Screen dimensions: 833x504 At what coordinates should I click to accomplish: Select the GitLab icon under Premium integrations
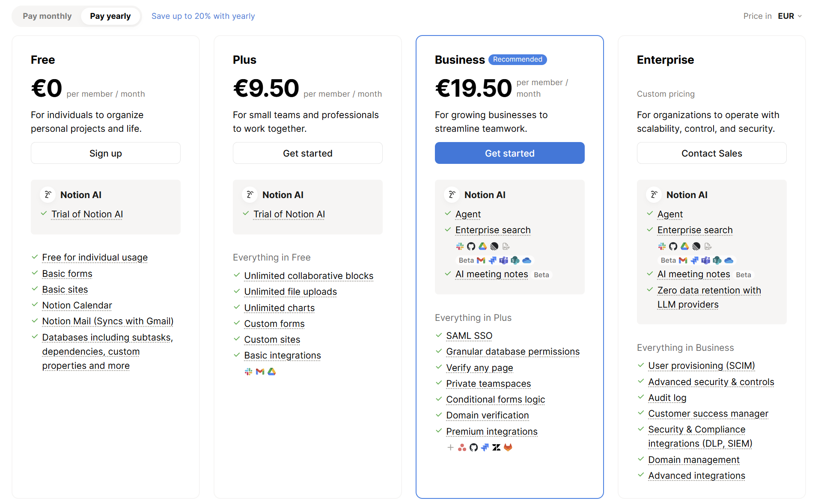pos(508,448)
